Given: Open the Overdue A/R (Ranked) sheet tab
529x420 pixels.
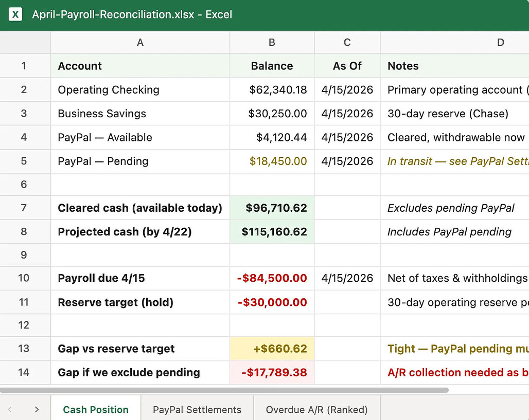Looking at the screenshot, I should tap(317, 409).
